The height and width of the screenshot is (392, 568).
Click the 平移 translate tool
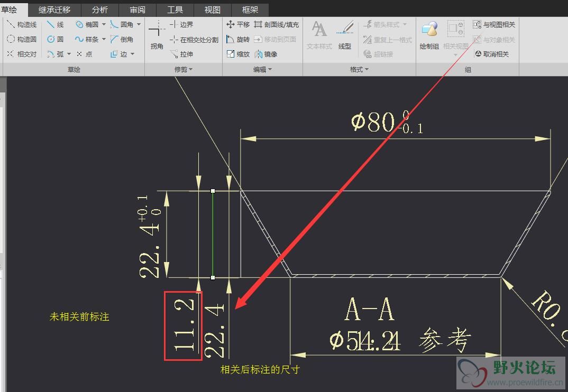coord(238,25)
